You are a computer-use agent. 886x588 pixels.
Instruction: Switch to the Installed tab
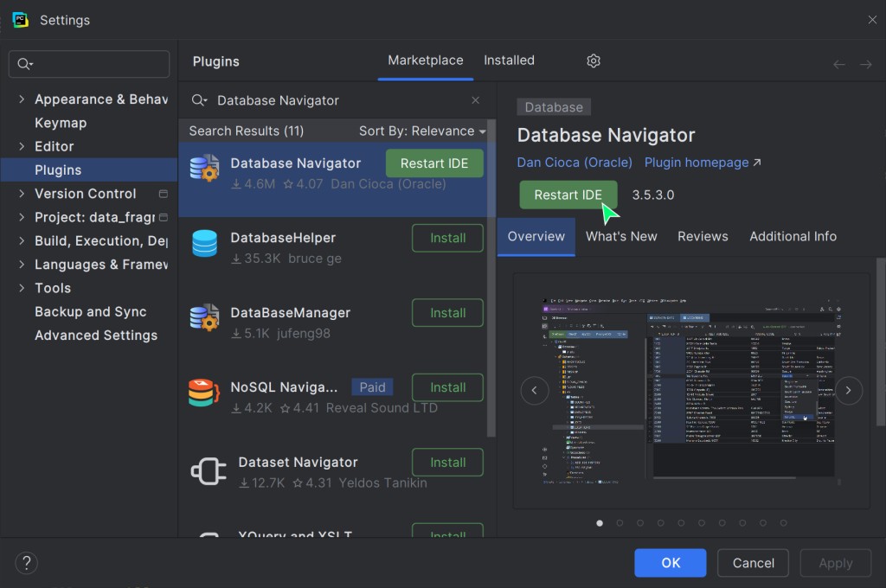(x=509, y=61)
